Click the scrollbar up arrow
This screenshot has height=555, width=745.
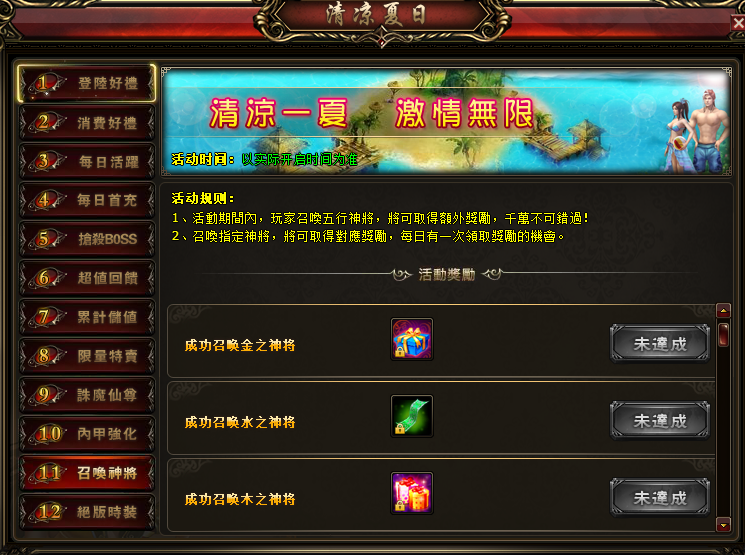pyautogui.click(x=723, y=311)
